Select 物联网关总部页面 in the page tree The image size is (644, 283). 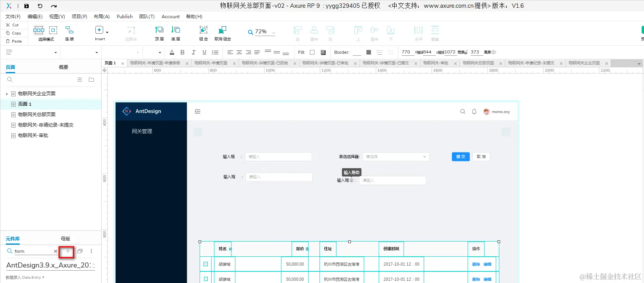click(x=37, y=115)
